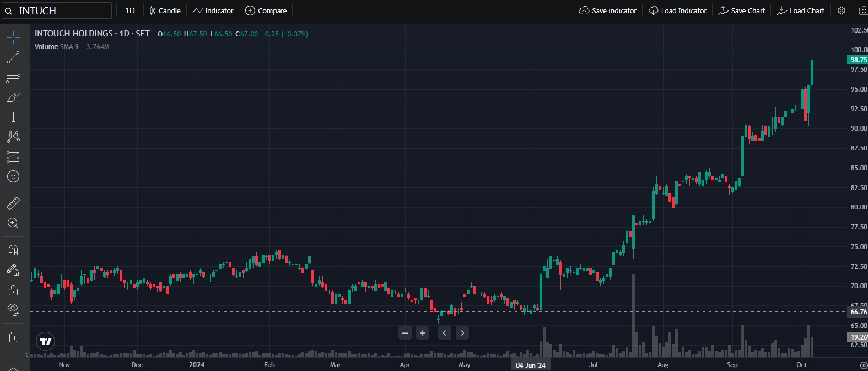Move the chart left with the arrow button
This screenshot has width=868, height=371.
[445, 333]
